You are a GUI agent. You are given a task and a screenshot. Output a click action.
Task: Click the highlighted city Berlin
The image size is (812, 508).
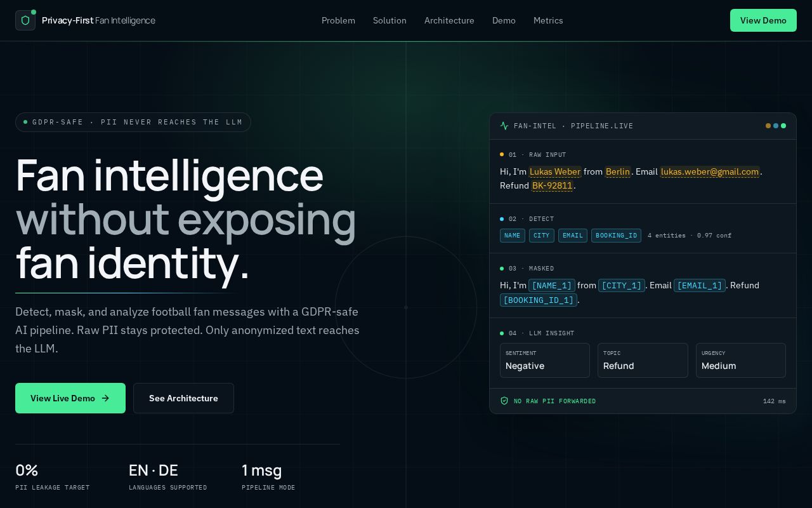[618, 171]
